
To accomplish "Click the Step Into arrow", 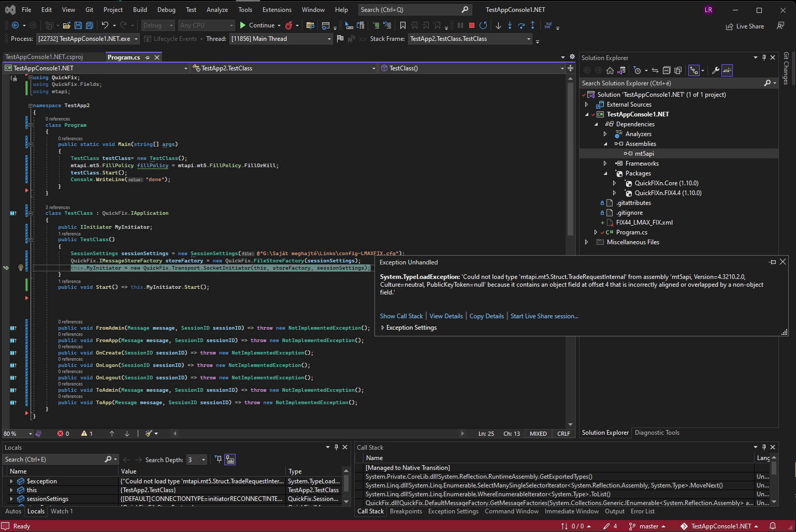I will [510, 25].
